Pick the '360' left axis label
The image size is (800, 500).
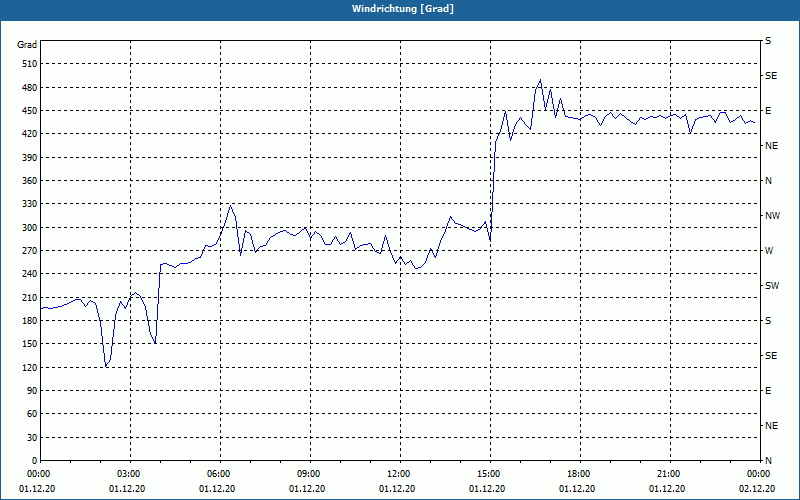click(x=30, y=181)
